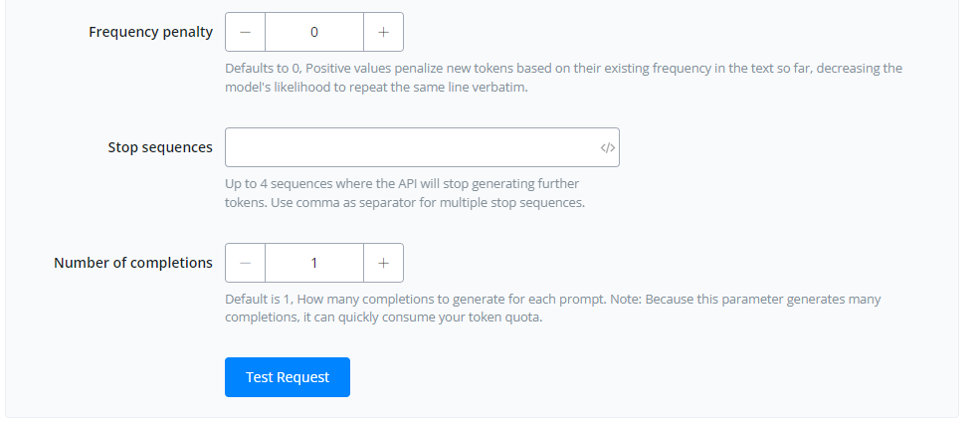Click the 'Use comma as separator' hint line

tap(404, 203)
